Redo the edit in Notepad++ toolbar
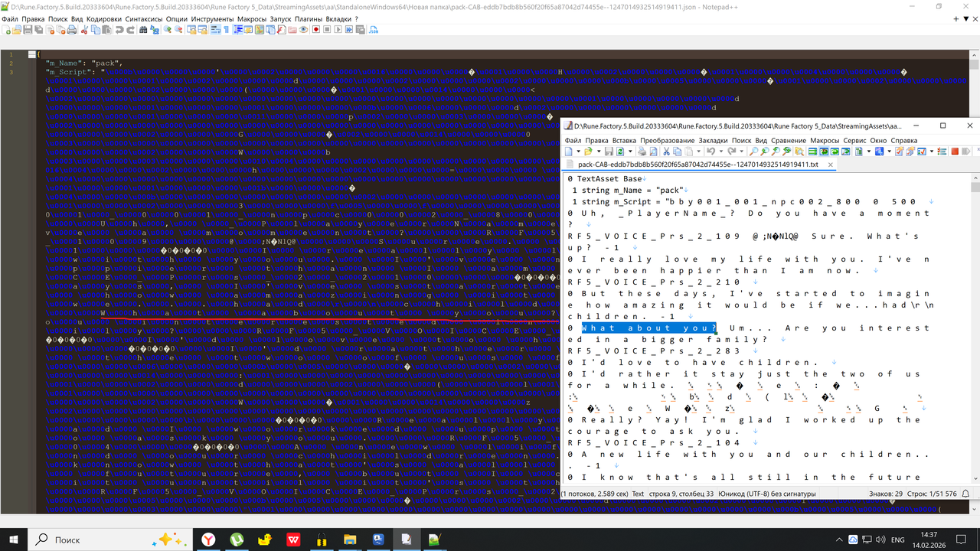980x551 pixels. coord(131,30)
